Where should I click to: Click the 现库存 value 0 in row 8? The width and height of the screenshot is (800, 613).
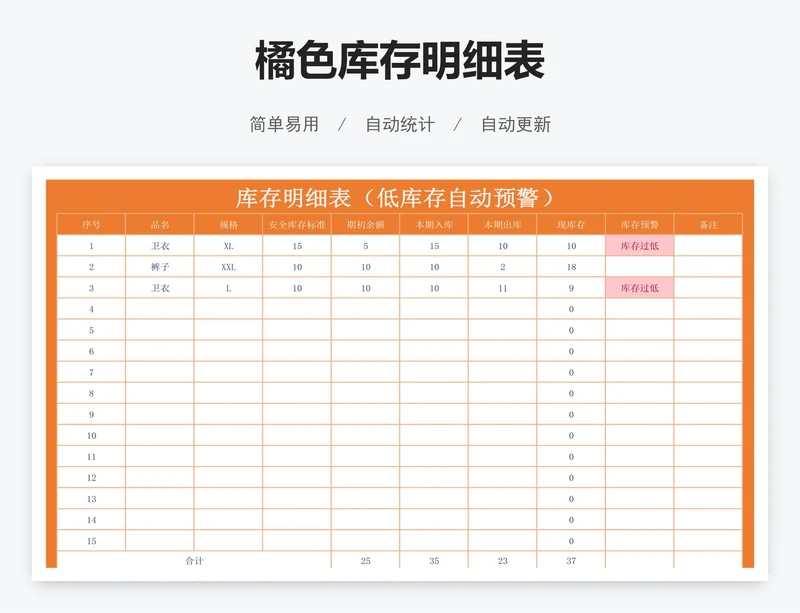pyautogui.click(x=571, y=394)
